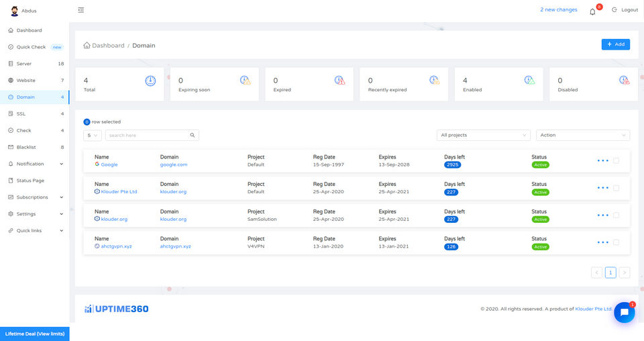The image size is (644, 341).
Task: Click the notification bell icon
Action: point(592,11)
